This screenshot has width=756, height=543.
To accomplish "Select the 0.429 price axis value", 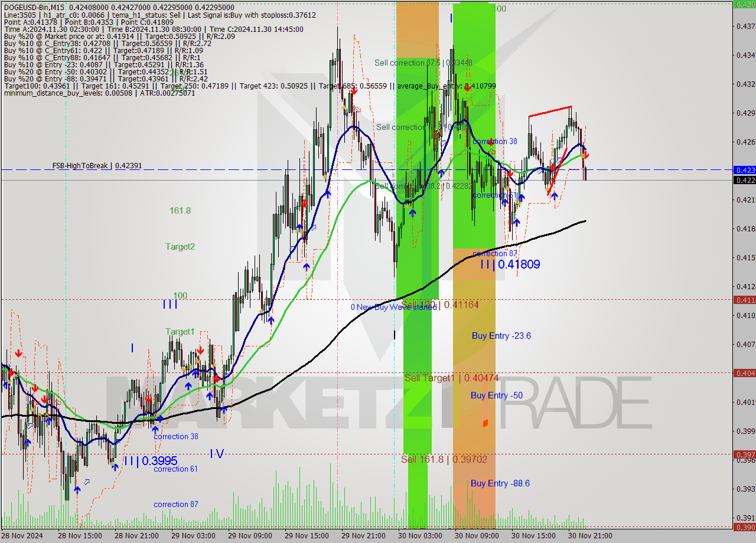I will (745, 113).
